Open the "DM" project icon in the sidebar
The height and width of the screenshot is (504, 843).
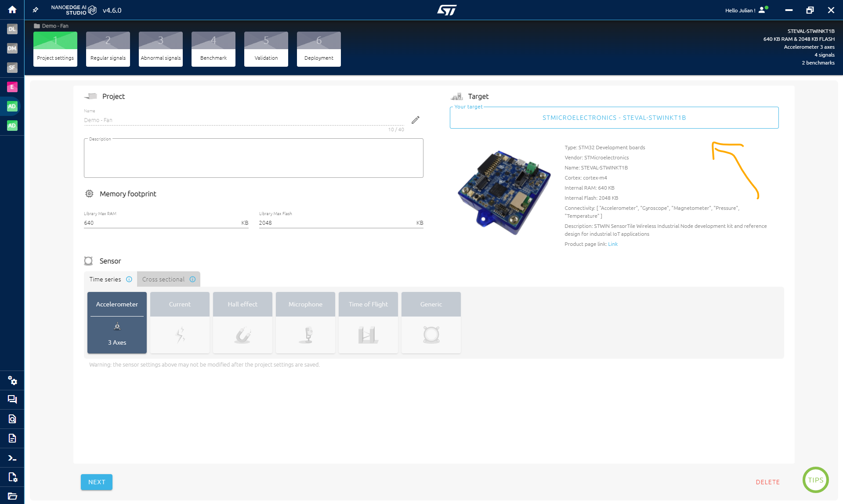(12, 48)
